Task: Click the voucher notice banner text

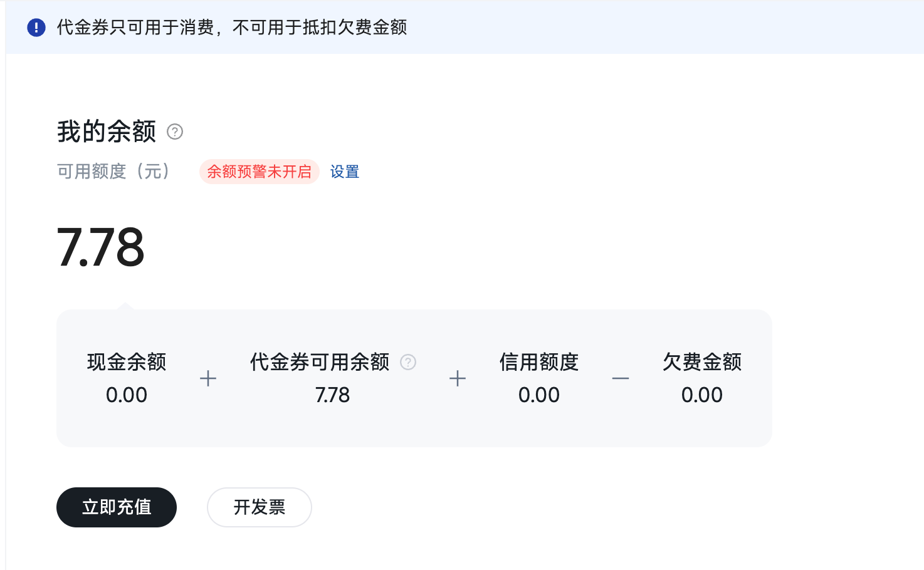Action: (x=232, y=28)
